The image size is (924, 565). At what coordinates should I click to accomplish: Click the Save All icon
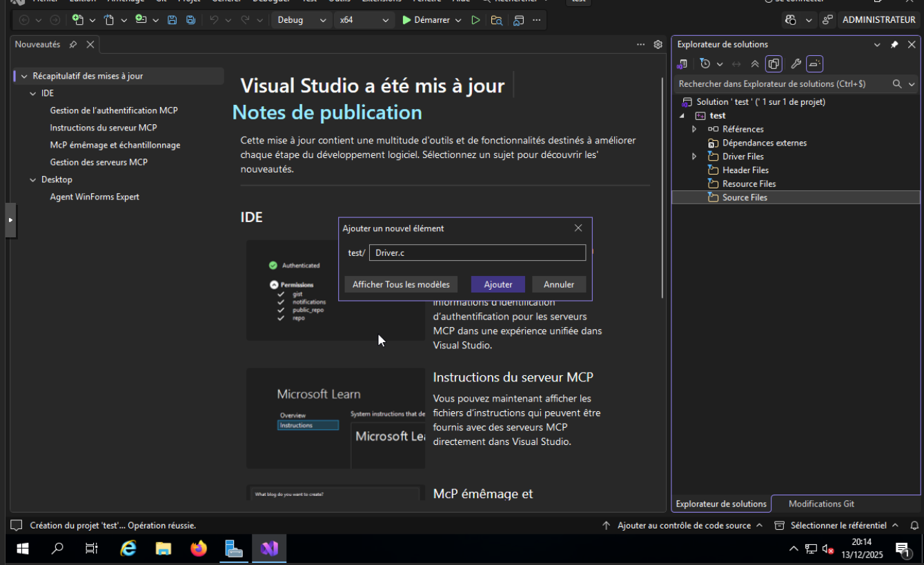[190, 20]
